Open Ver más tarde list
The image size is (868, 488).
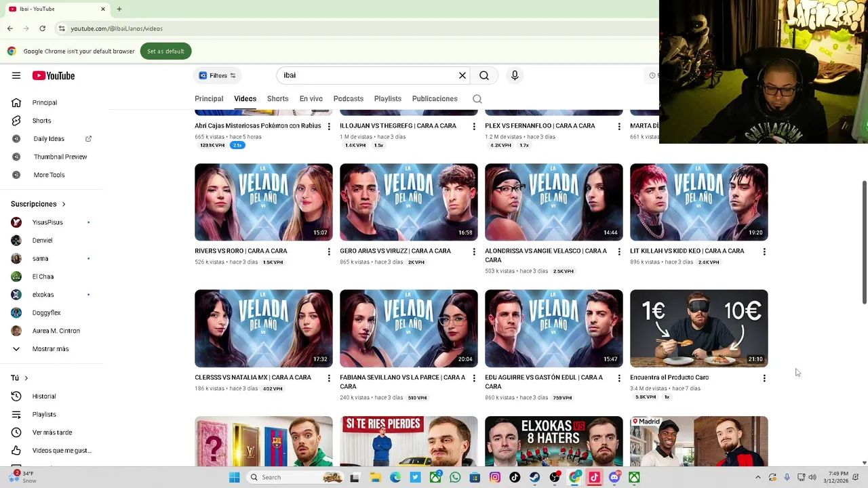51,432
